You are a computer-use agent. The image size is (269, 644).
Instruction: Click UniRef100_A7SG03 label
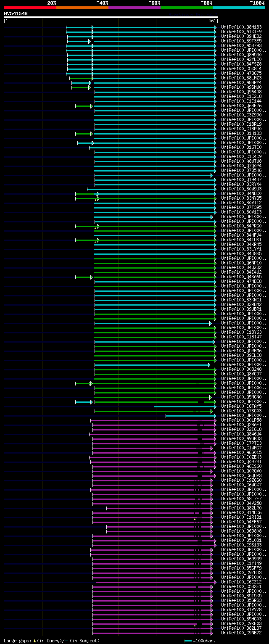[x=242, y=411]
